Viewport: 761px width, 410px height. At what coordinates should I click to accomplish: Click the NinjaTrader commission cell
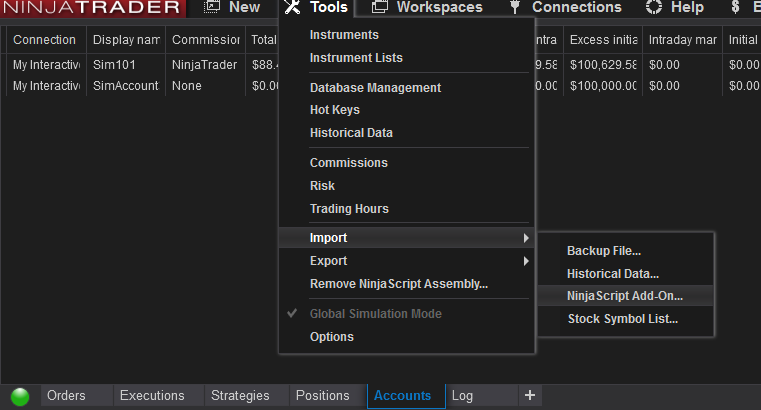tap(204, 65)
